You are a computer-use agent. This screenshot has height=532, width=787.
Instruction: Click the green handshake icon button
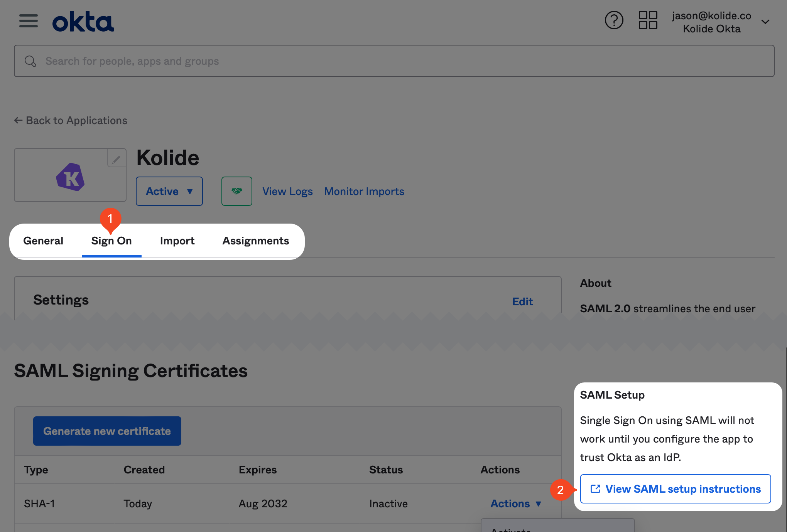(237, 191)
